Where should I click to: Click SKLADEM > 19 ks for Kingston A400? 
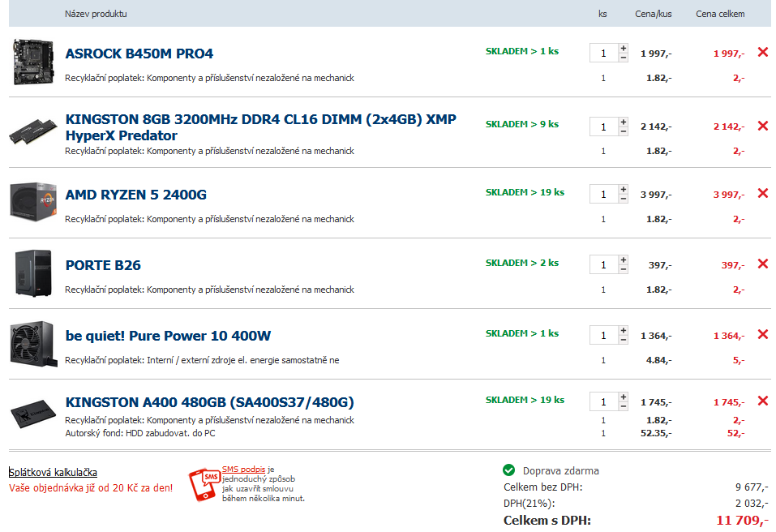[525, 400]
